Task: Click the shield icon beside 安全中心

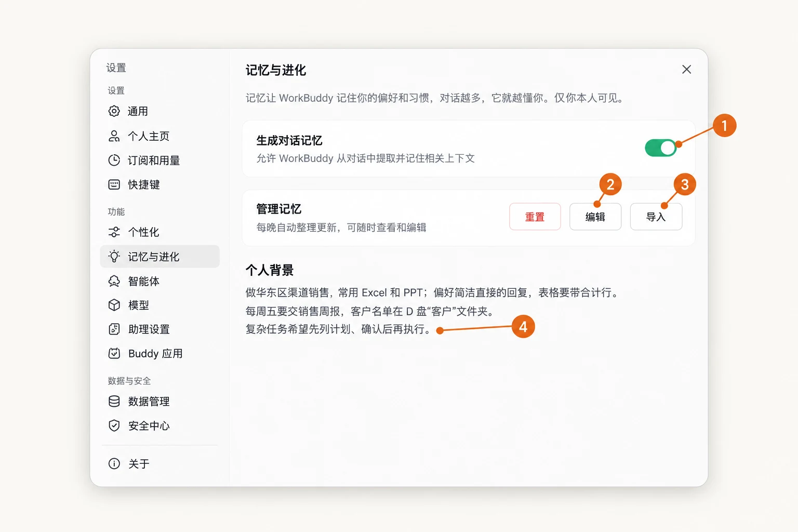Action: [114, 425]
